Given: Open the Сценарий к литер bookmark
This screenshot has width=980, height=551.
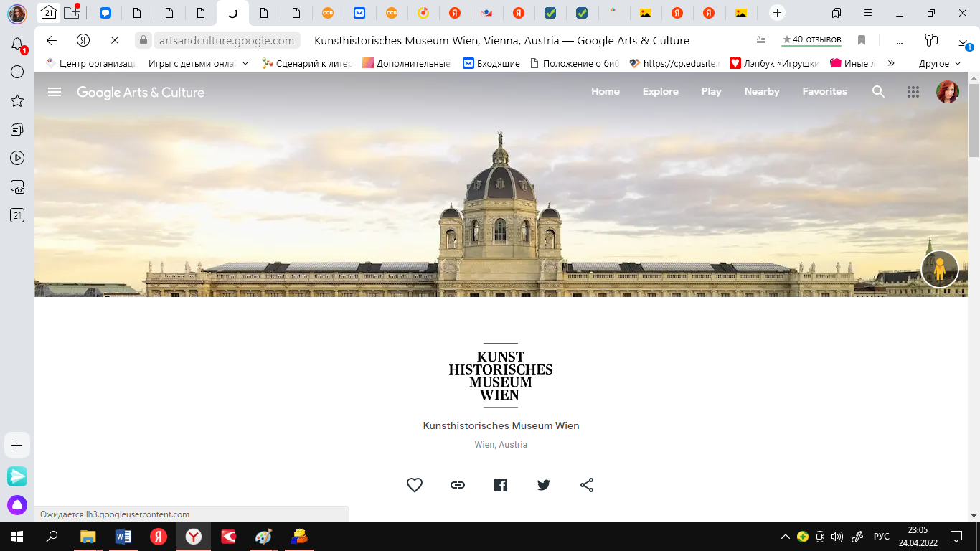Looking at the screenshot, I should point(307,63).
